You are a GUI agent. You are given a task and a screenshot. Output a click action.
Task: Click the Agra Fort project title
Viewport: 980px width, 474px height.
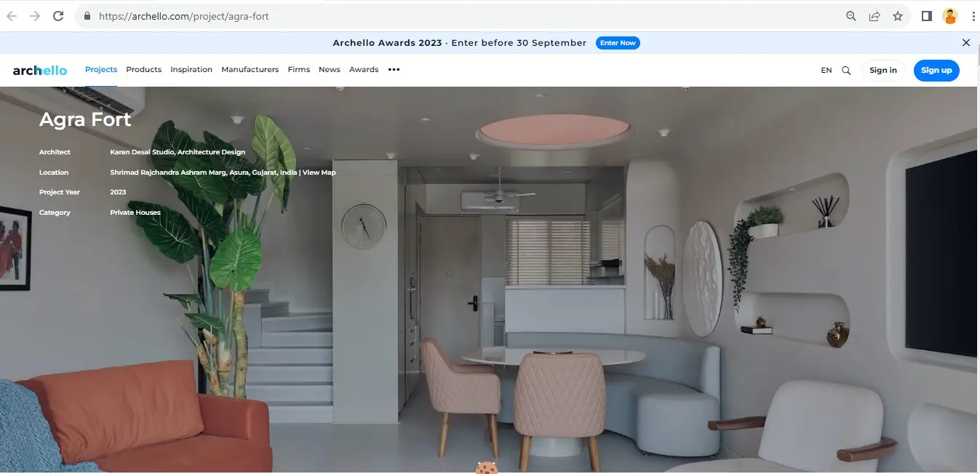click(85, 119)
